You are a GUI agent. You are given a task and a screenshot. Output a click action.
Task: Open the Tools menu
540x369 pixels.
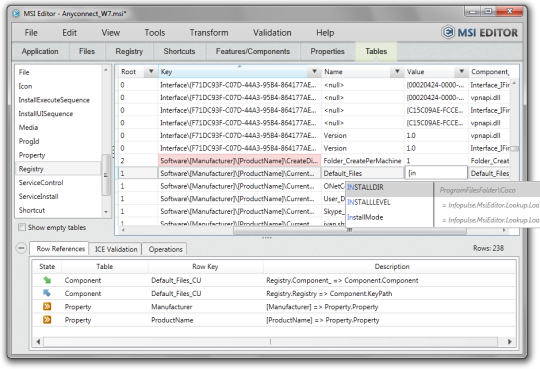[x=155, y=33]
